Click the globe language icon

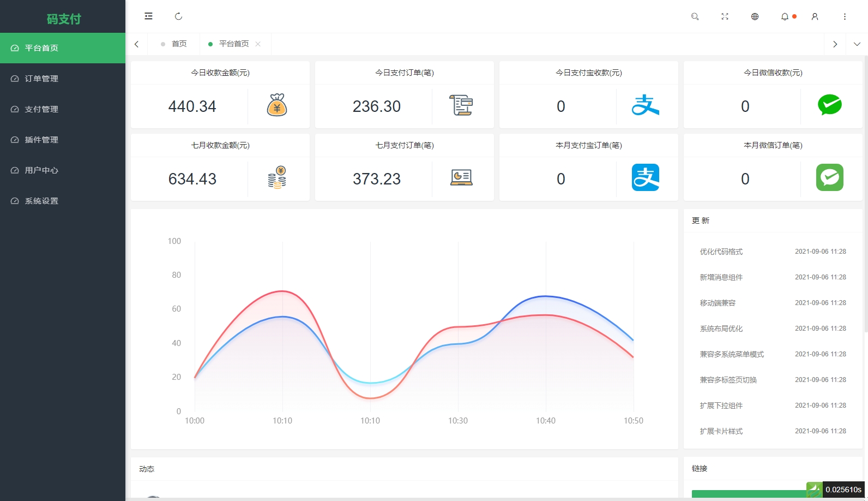pos(755,16)
